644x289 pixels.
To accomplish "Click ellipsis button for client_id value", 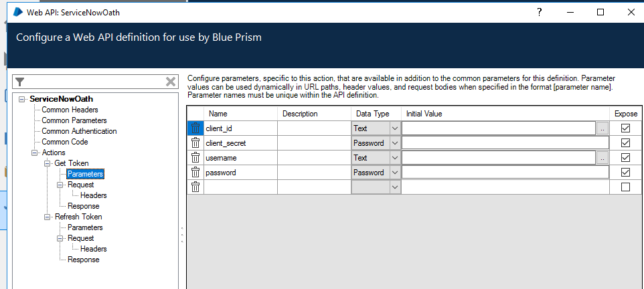I will tap(602, 128).
